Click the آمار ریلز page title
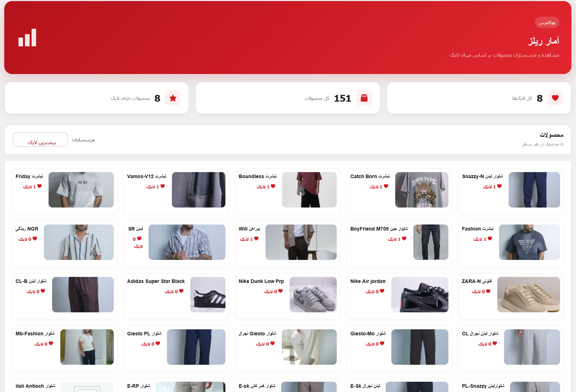This screenshot has width=576, height=392. point(544,41)
